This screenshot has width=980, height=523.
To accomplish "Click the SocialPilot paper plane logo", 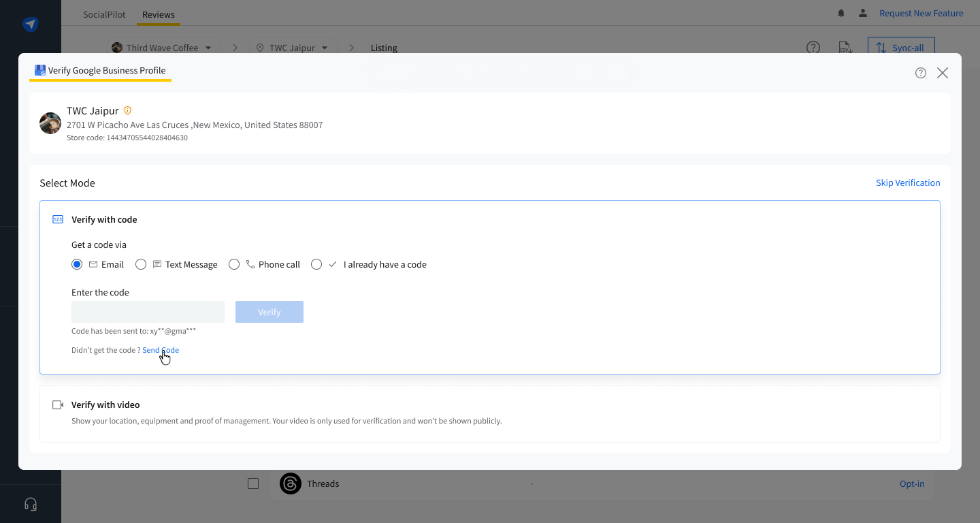I will click(x=30, y=25).
